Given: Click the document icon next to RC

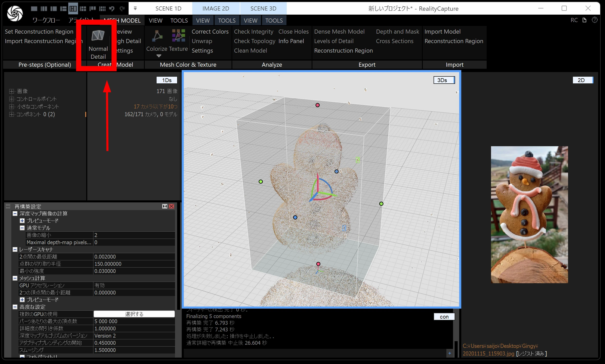Looking at the screenshot, I should coord(584,20).
